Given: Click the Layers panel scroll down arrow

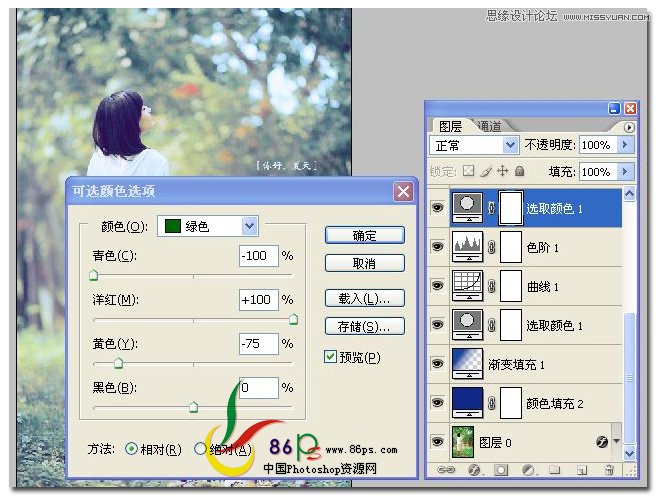Looking at the screenshot, I should [629, 453].
